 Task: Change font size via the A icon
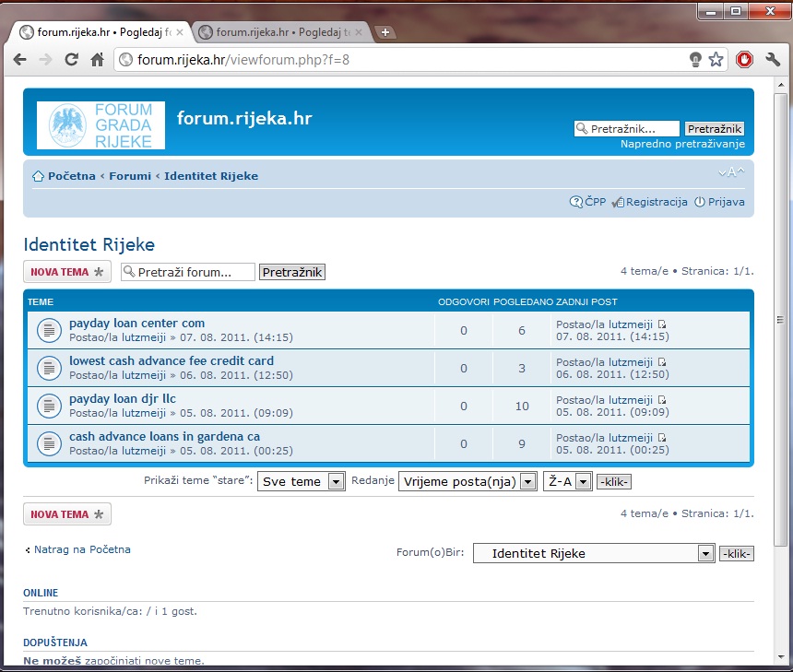point(731,172)
